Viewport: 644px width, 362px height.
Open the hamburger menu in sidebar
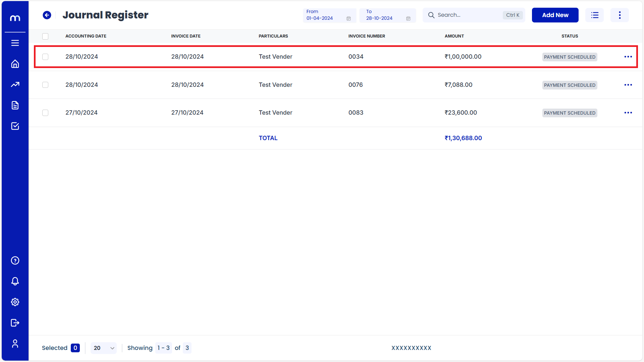tap(15, 43)
